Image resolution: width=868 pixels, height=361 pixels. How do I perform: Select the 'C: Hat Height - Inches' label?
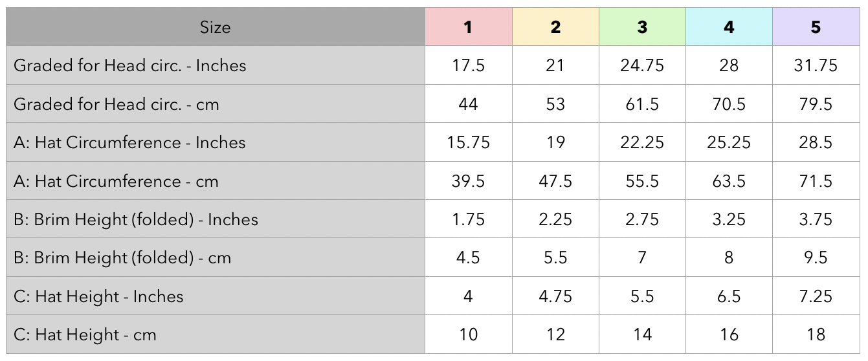tap(98, 296)
